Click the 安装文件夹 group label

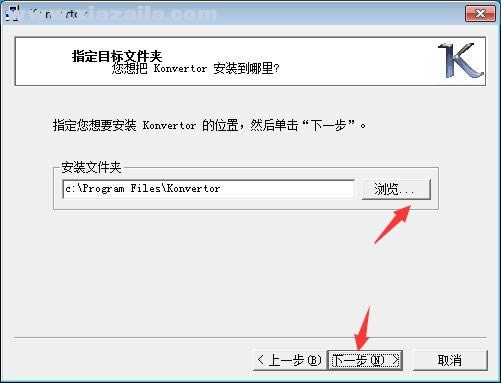[91, 167]
